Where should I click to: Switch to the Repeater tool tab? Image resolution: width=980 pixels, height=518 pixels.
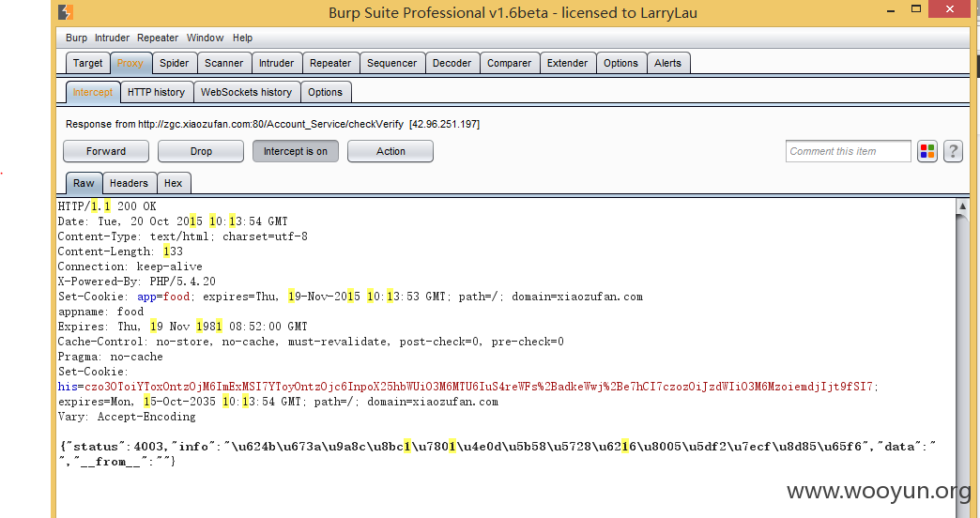(x=330, y=63)
